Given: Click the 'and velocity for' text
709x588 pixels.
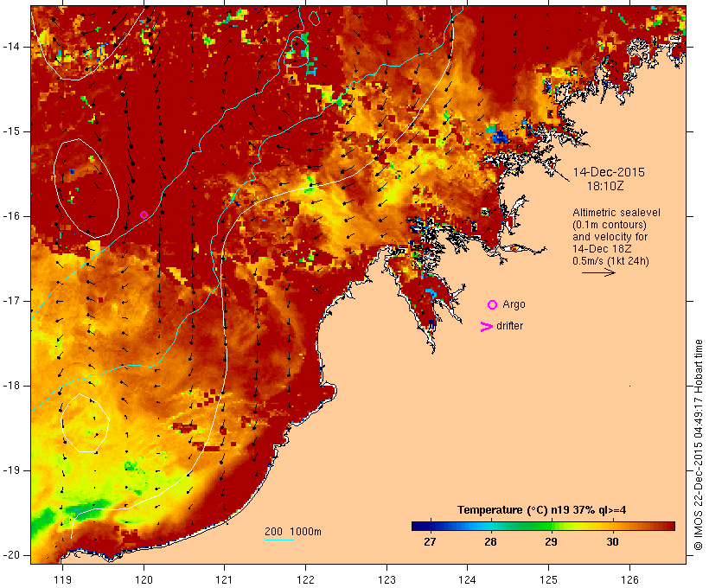Looking at the screenshot, I should (x=610, y=237).
